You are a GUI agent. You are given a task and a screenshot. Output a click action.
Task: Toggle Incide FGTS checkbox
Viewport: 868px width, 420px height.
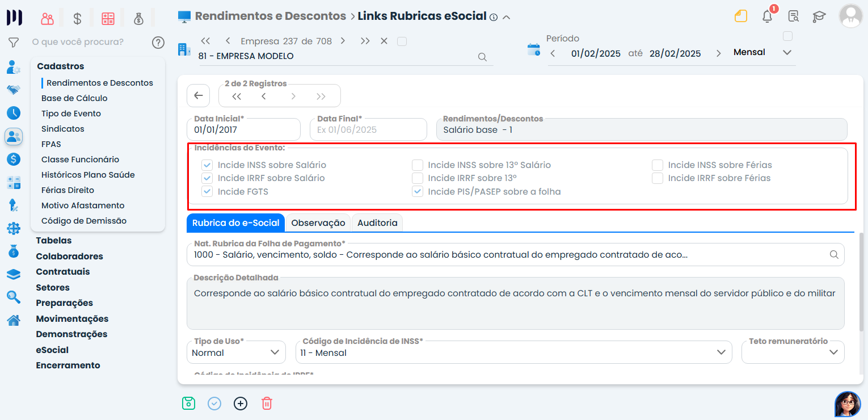207,192
